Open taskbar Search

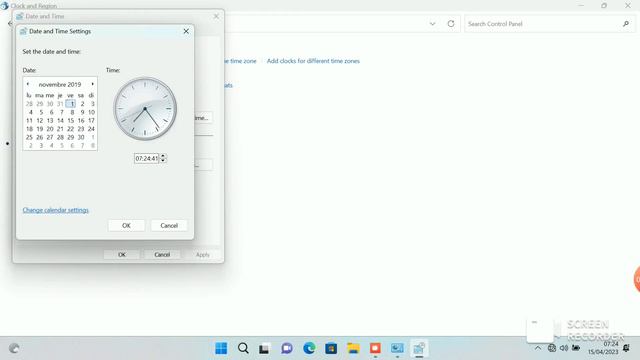[243, 348]
